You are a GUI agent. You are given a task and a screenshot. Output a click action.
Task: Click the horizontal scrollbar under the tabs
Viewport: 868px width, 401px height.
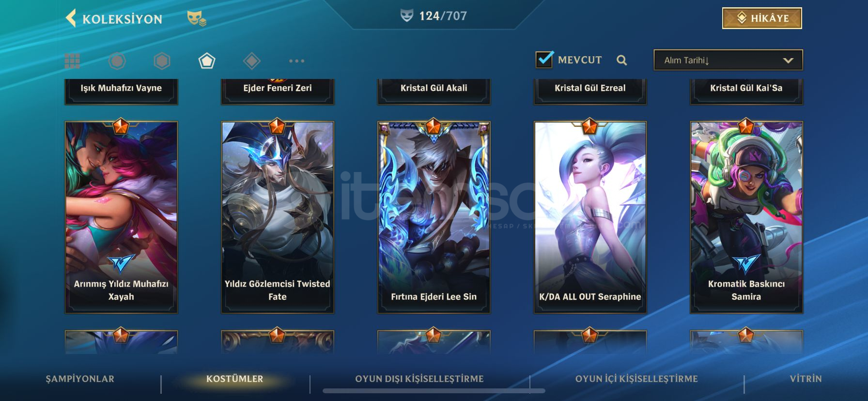tap(434, 391)
